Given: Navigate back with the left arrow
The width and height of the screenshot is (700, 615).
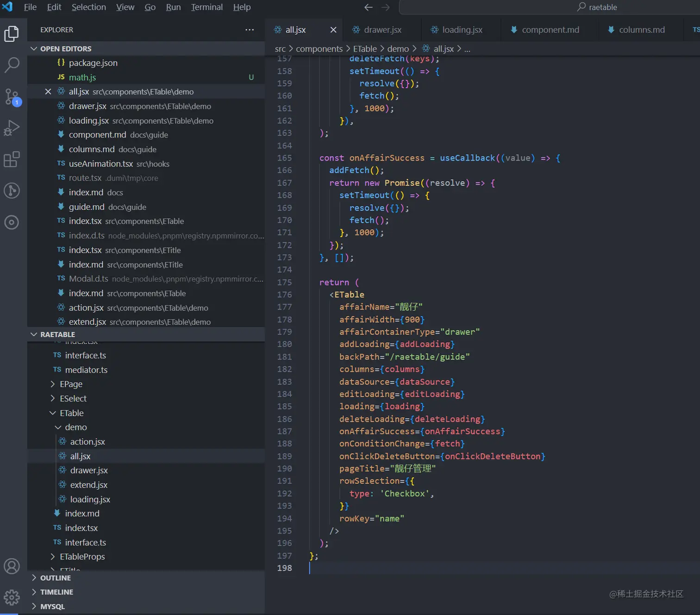Looking at the screenshot, I should [x=369, y=7].
